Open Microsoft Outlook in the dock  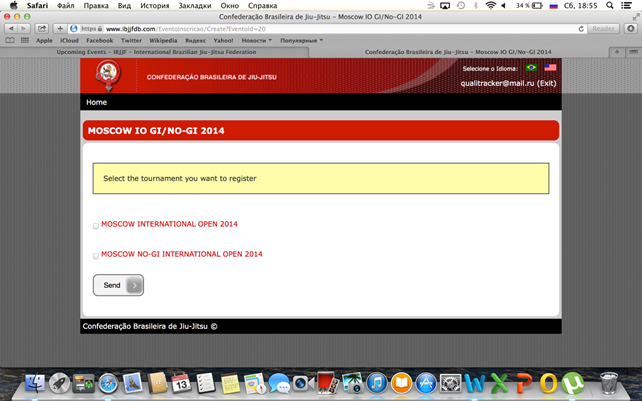coord(549,383)
